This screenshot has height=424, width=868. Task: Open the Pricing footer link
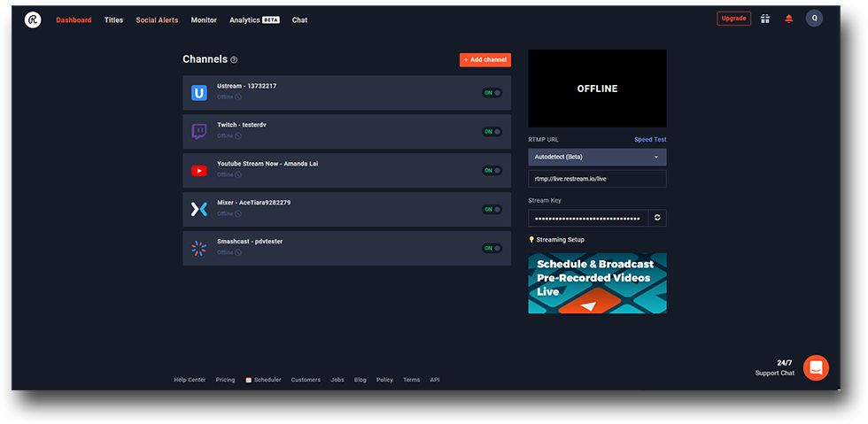click(x=225, y=380)
